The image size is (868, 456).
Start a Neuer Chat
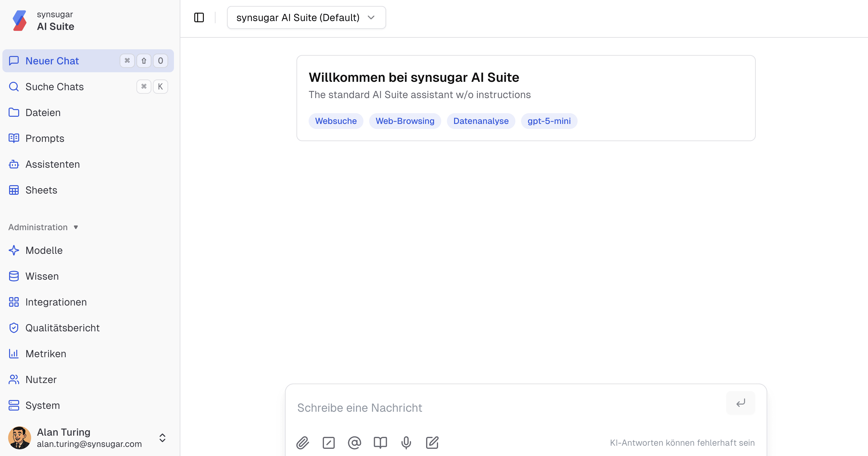pyautogui.click(x=52, y=61)
